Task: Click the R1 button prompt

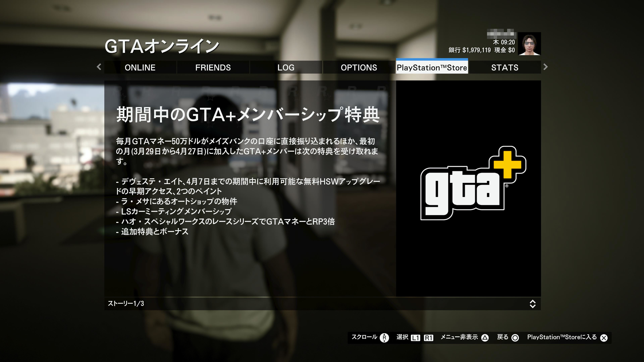Action: tap(428, 338)
